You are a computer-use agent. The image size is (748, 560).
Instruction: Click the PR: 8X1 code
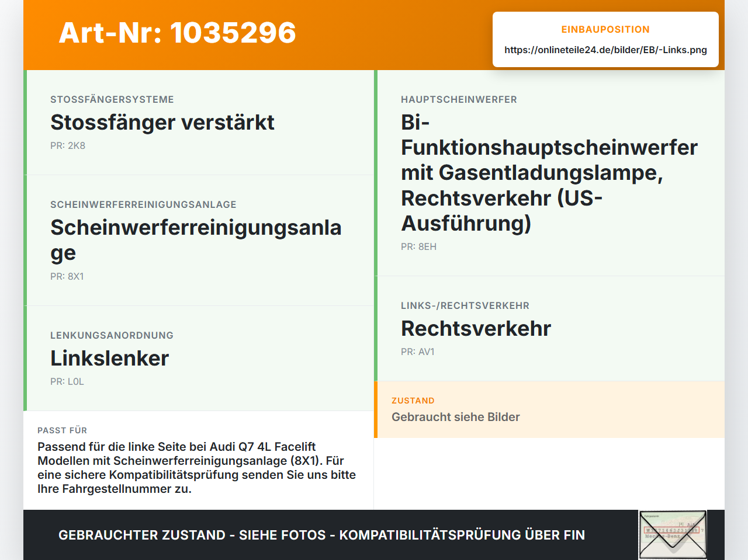point(67,276)
